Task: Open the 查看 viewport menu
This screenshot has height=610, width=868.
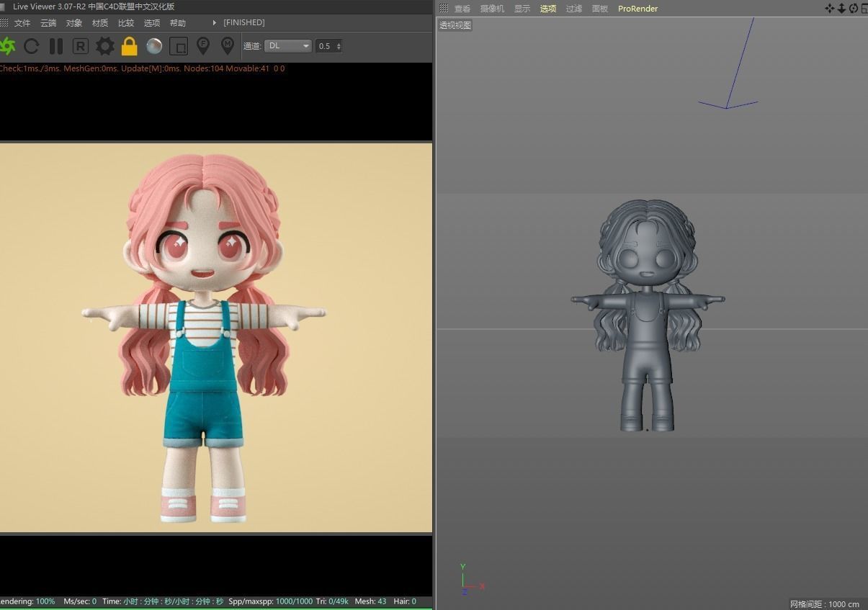Action: coord(462,9)
